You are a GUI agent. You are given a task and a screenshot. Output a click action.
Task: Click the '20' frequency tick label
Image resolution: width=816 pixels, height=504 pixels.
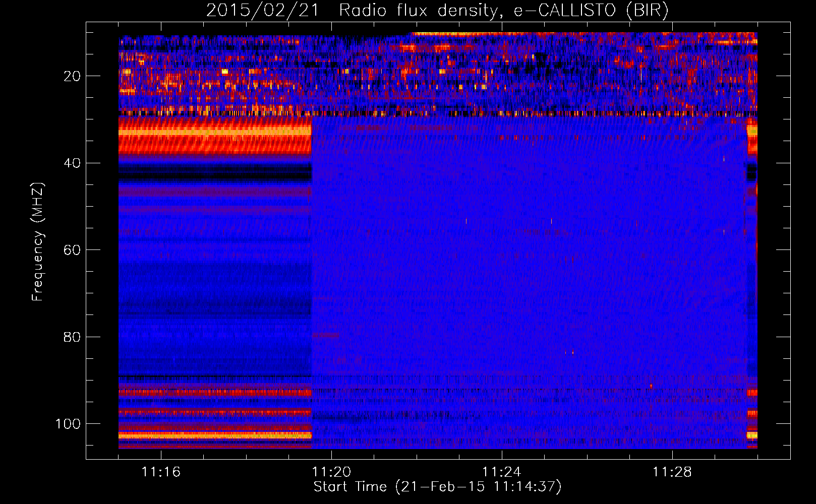click(73, 76)
